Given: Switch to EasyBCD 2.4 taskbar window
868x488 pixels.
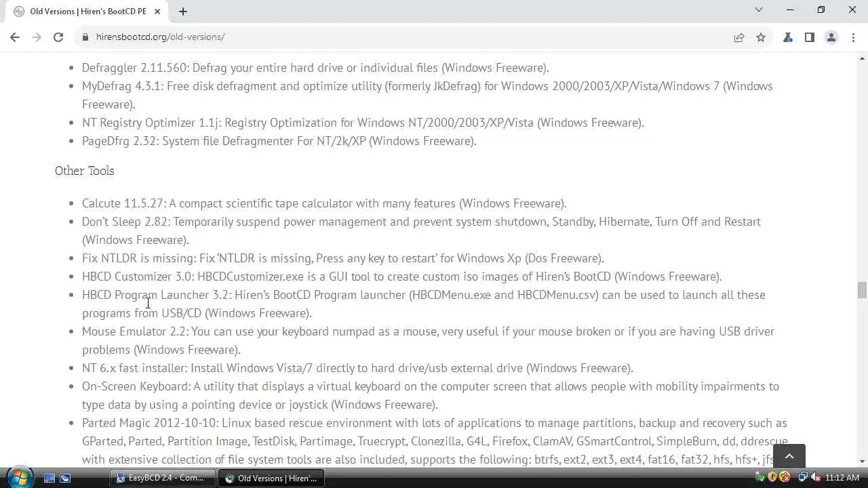Looking at the screenshot, I should (163, 478).
